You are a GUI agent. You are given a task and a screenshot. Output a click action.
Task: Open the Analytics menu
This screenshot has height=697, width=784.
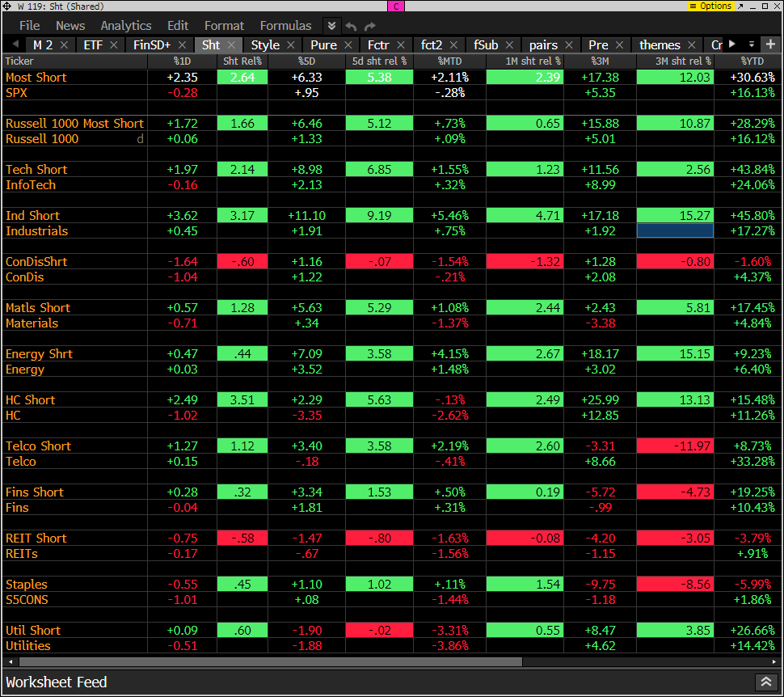coord(125,26)
